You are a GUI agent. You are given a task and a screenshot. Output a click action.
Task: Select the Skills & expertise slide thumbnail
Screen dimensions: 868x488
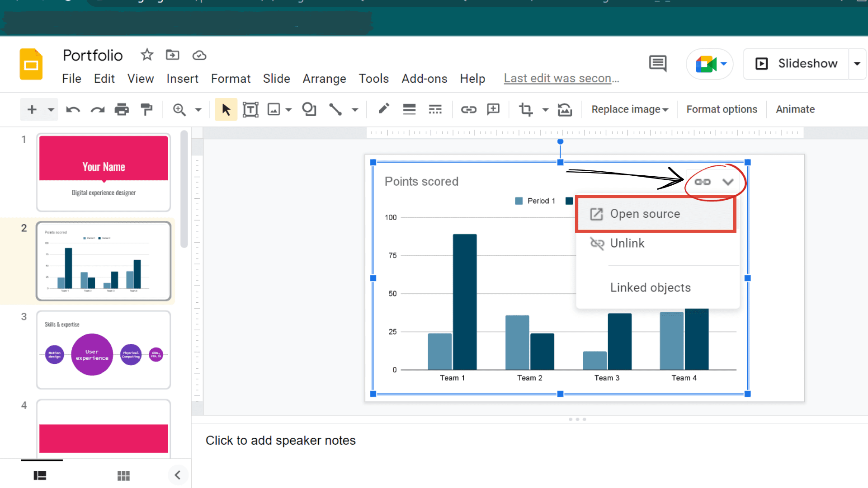tap(104, 350)
